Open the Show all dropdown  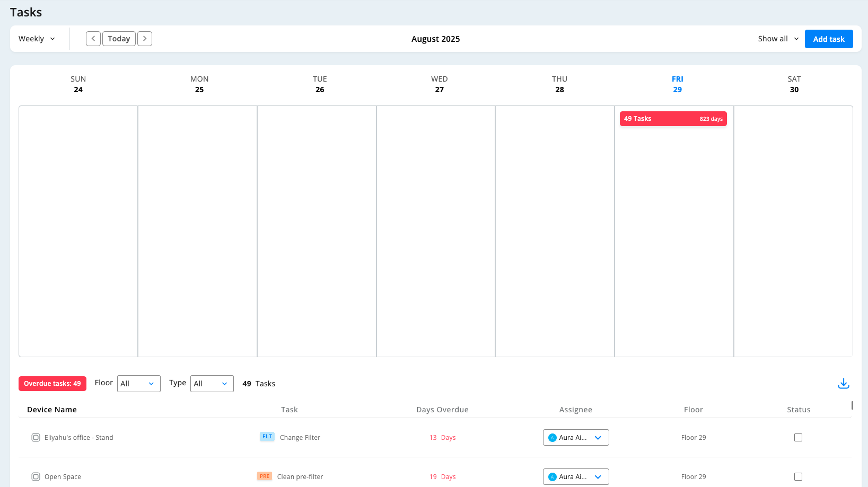coord(778,39)
